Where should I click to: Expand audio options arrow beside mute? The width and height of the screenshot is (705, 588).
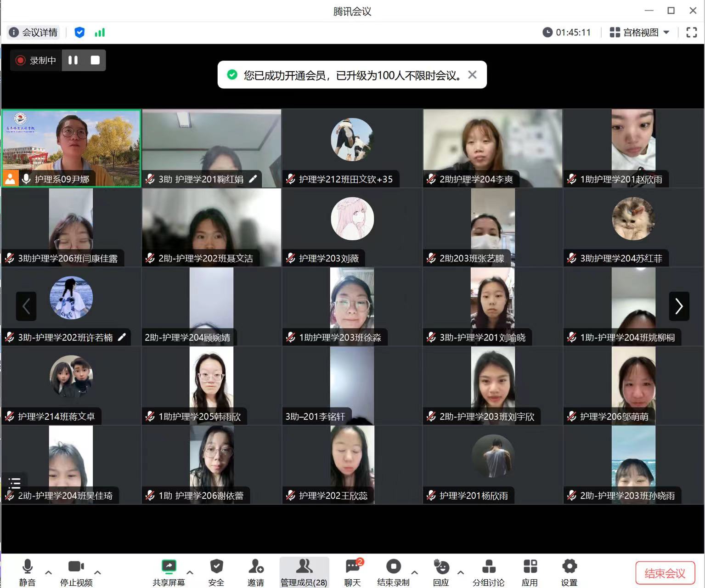coord(48,572)
